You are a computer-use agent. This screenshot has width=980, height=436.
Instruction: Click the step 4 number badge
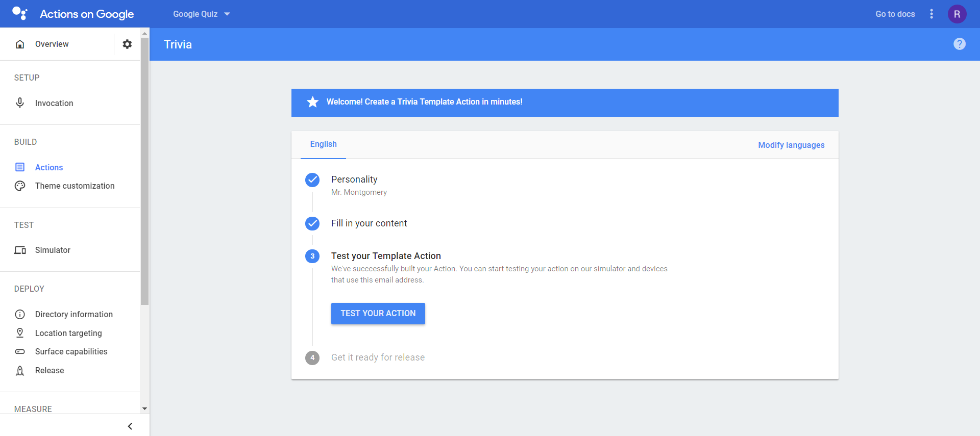pyautogui.click(x=312, y=357)
